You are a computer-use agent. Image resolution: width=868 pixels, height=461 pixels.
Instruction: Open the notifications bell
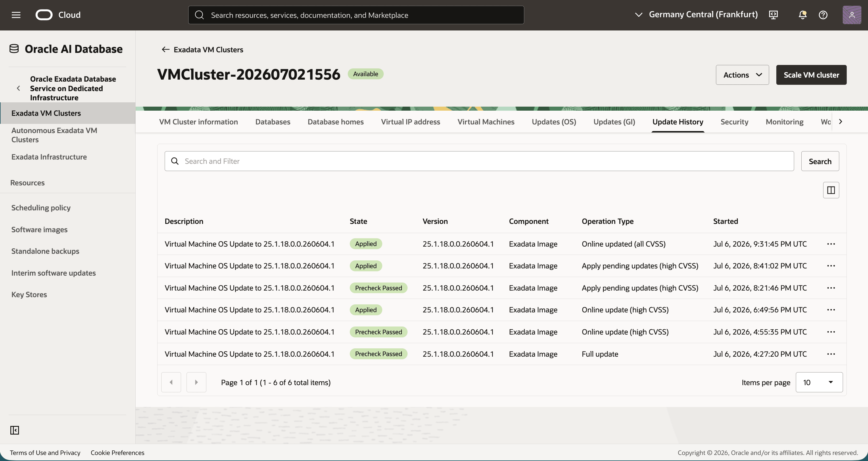tap(803, 15)
